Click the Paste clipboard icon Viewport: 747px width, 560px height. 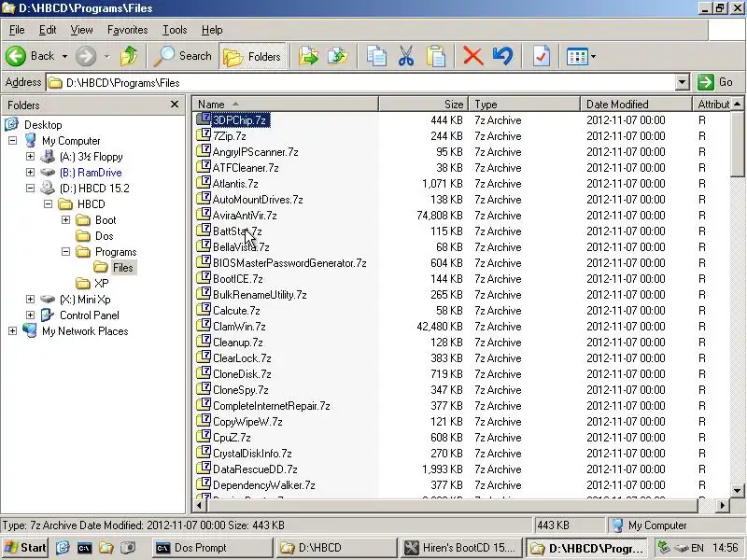[x=435, y=56]
